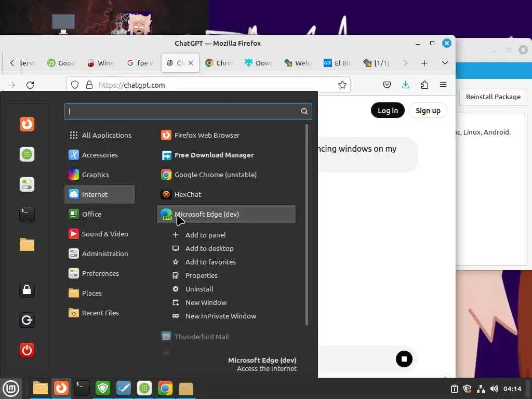Select the Internet category
This screenshot has width=532, height=399.
[100, 194]
